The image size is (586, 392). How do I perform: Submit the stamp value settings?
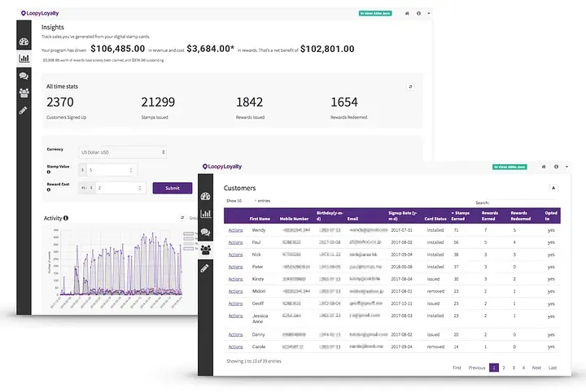173,188
